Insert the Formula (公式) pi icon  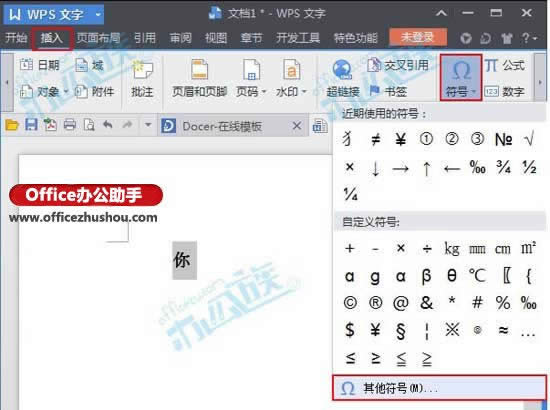[x=491, y=65]
